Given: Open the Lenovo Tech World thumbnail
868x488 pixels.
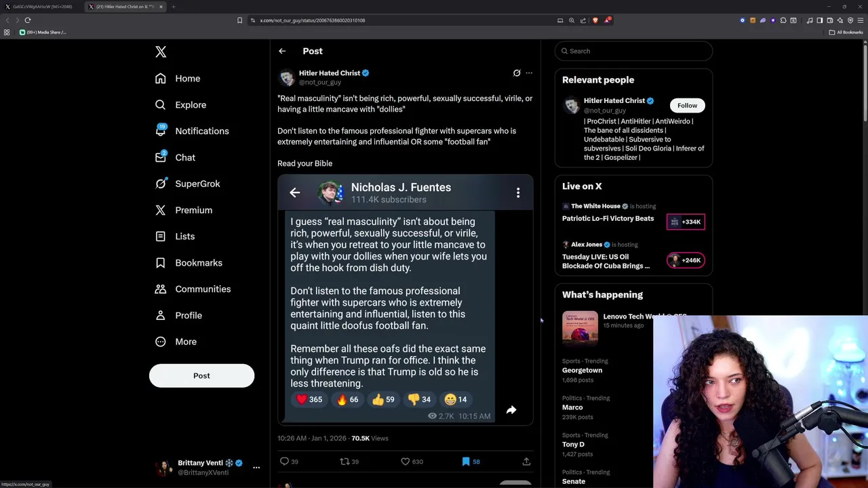Looking at the screenshot, I should (580, 328).
